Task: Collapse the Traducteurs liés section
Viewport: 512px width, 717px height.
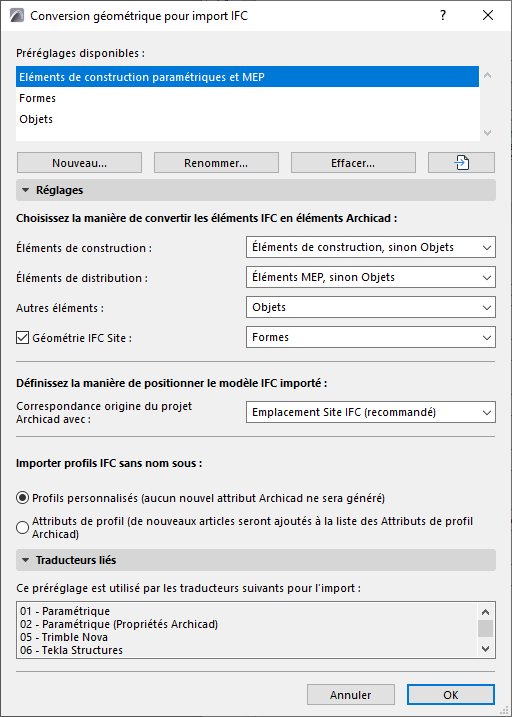Action: click(256, 560)
